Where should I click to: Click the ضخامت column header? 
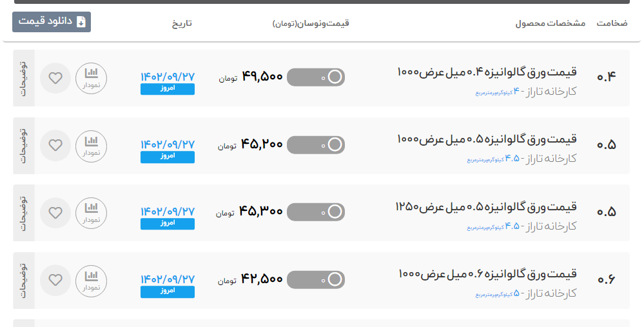[x=612, y=23]
